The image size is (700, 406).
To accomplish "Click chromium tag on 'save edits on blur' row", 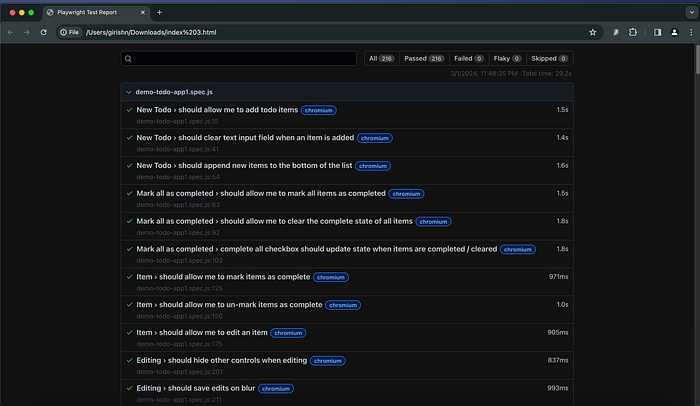I will tap(276, 389).
